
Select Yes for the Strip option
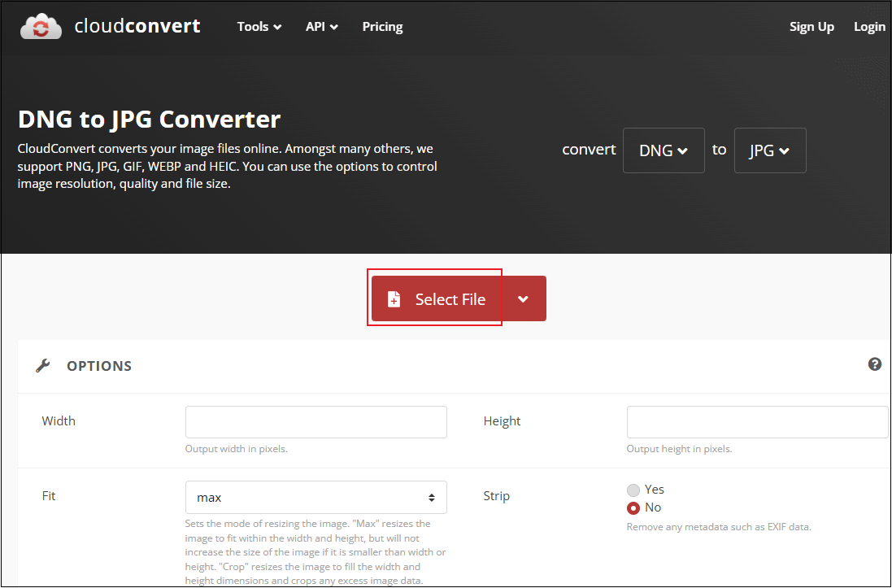click(633, 490)
